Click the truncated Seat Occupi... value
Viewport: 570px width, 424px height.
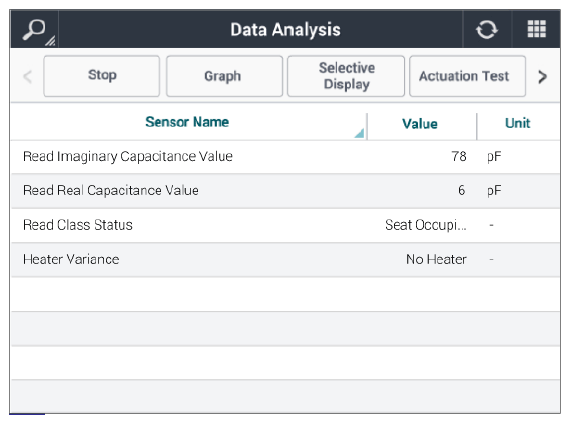426,225
